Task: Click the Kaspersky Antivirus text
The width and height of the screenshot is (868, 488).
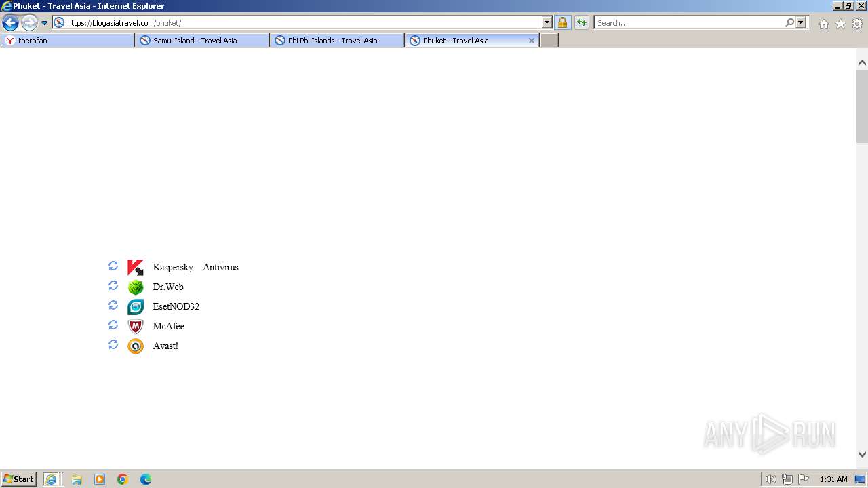Action: 195,267
